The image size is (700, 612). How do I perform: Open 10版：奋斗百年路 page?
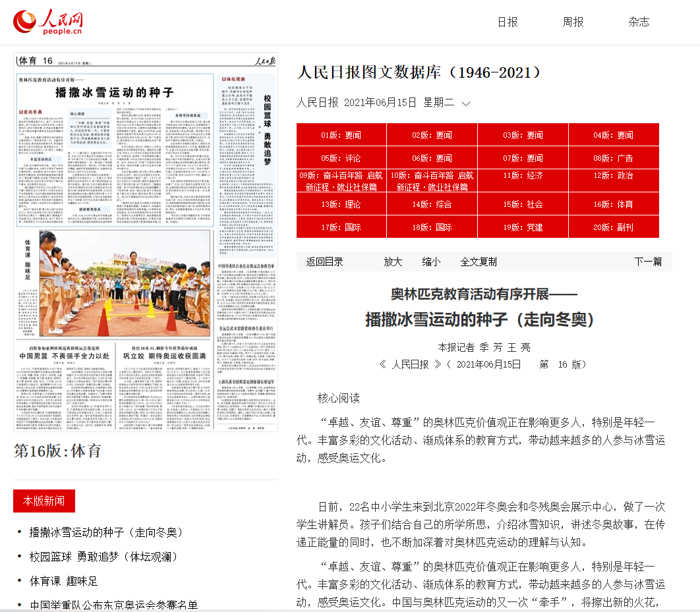pos(432,181)
